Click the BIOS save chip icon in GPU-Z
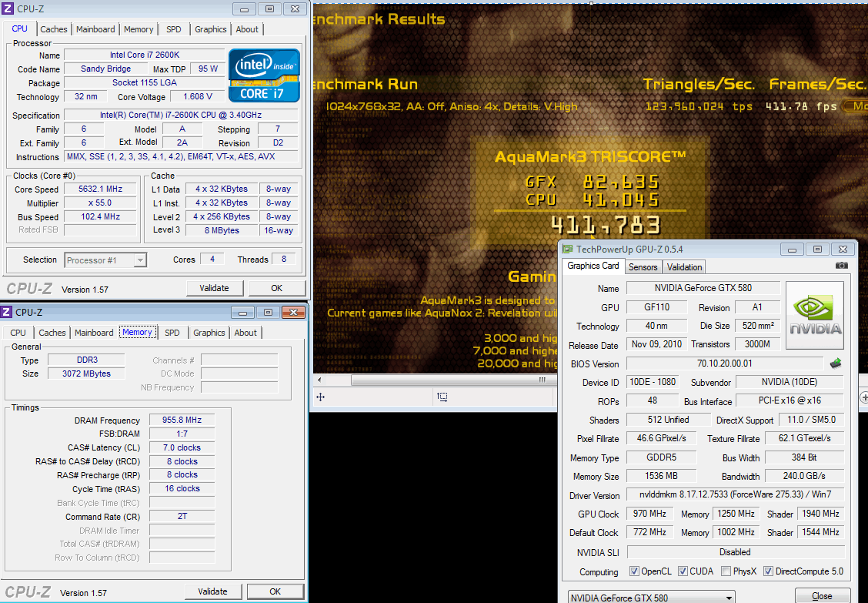Image resolution: width=868 pixels, height=603 pixels. pyautogui.click(x=836, y=363)
